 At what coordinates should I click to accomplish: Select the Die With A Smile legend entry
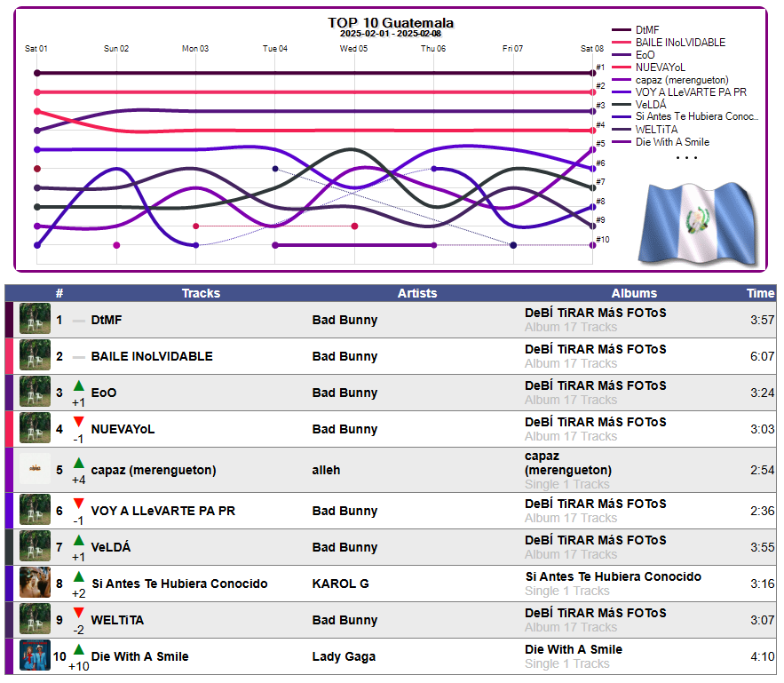(661, 142)
